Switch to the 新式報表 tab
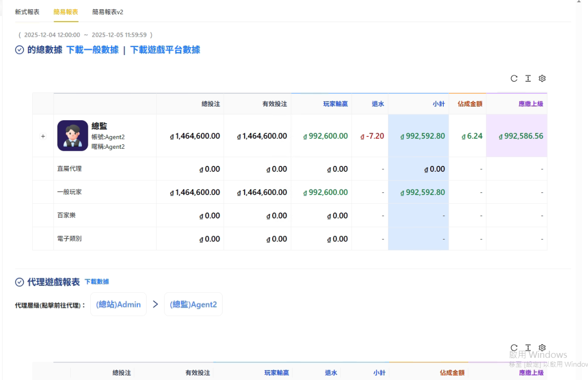 coord(27,12)
